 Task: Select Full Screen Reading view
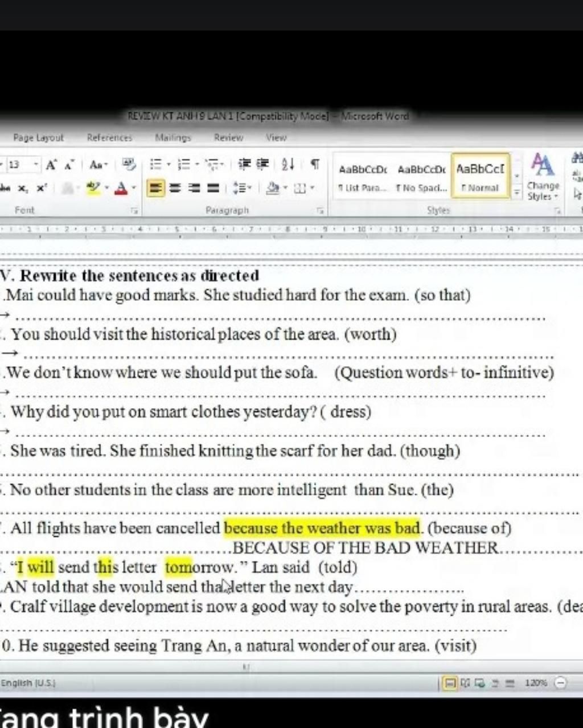(x=465, y=682)
